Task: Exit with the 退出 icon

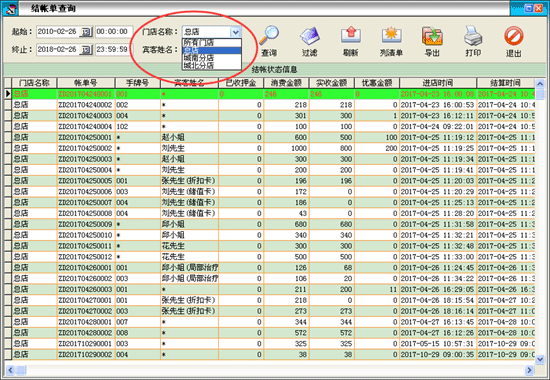Action: [x=514, y=35]
